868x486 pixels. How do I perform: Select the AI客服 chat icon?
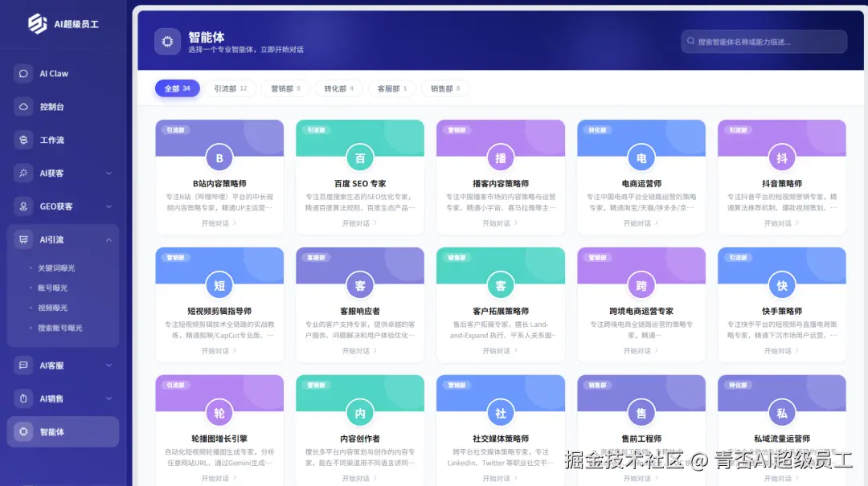pyautogui.click(x=23, y=366)
